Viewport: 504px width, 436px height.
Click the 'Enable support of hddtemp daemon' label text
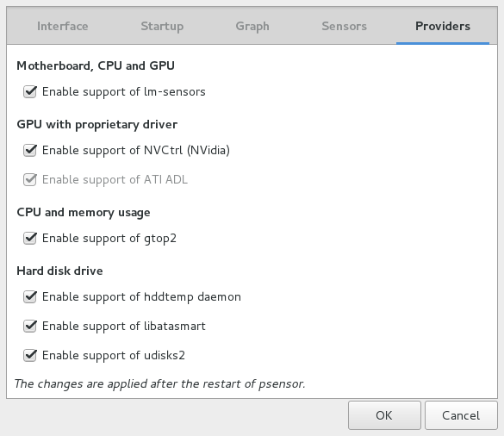click(x=141, y=296)
